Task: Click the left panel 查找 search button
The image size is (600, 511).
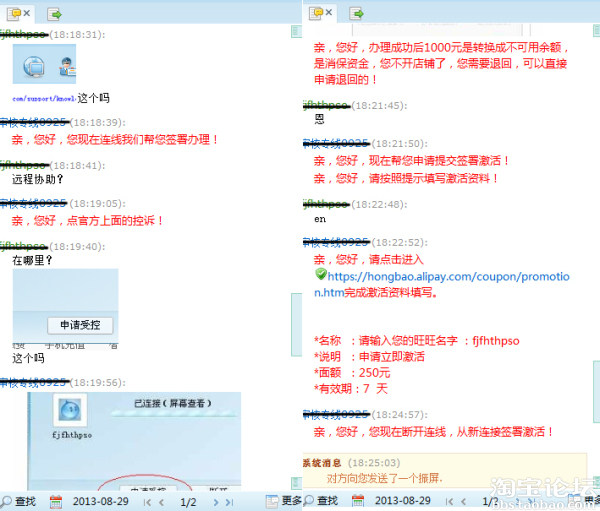Action: 18,501
